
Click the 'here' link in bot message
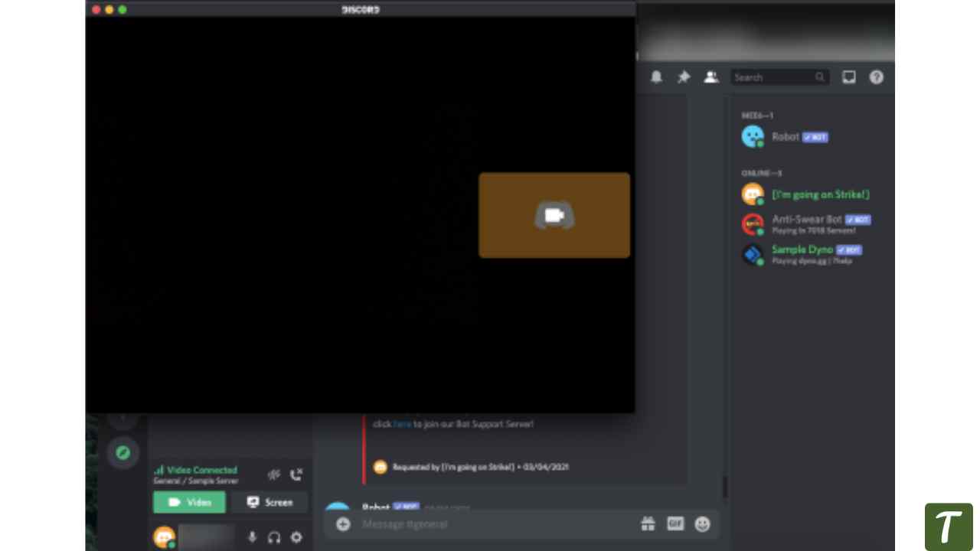point(402,424)
